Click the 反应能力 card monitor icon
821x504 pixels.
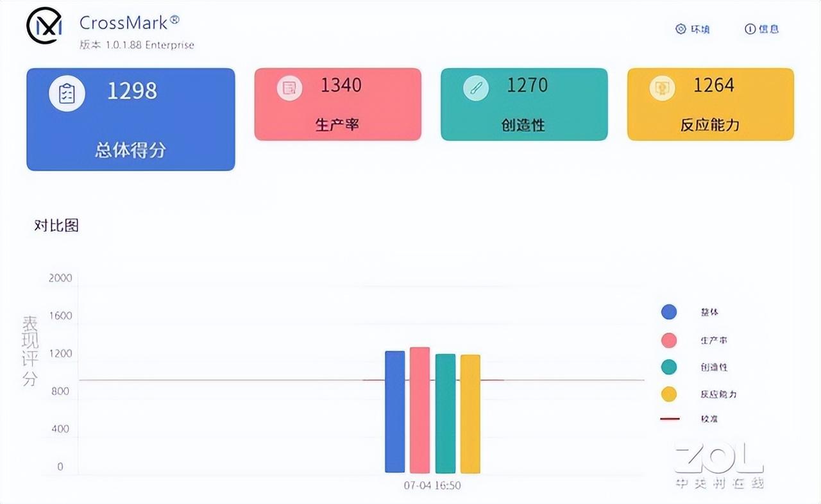click(x=662, y=88)
